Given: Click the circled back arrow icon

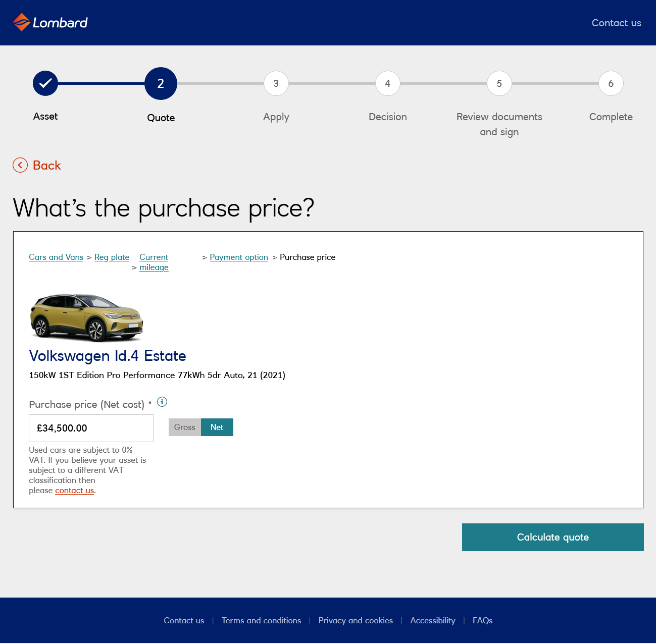Looking at the screenshot, I should [x=20, y=165].
